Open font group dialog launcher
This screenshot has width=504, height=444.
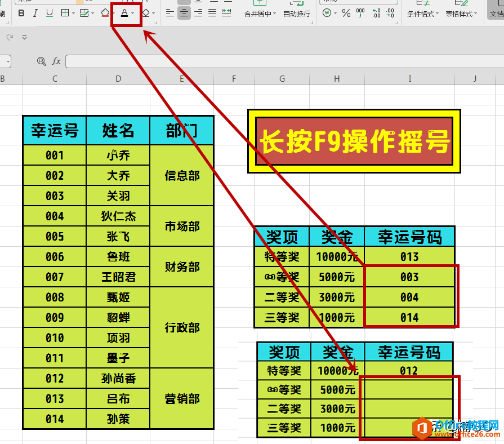pyautogui.click(x=156, y=23)
